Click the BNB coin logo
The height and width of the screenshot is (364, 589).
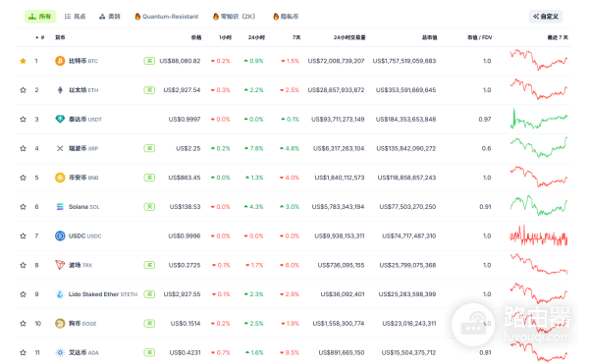60,178
